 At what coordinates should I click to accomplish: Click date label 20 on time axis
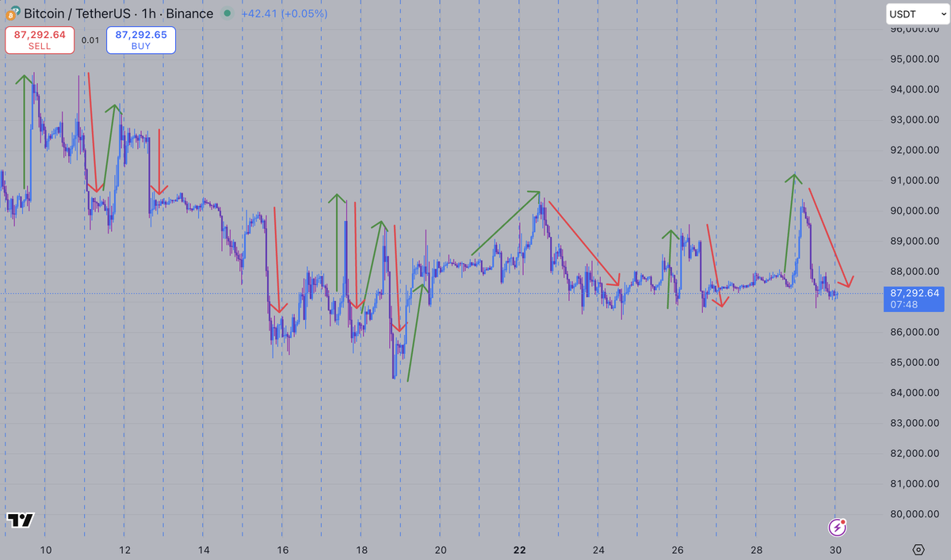point(441,550)
